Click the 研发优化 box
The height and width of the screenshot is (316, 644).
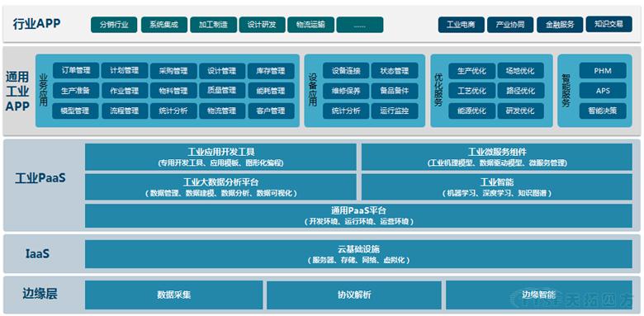[x=521, y=111]
